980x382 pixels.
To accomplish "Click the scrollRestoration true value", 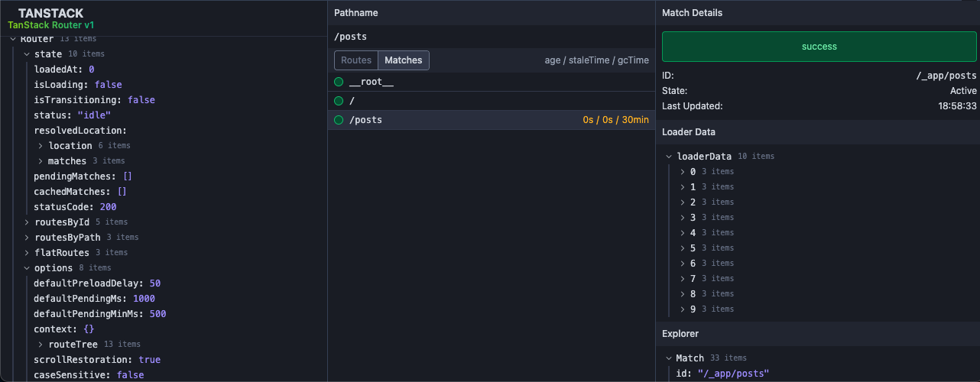I will [150, 360].
